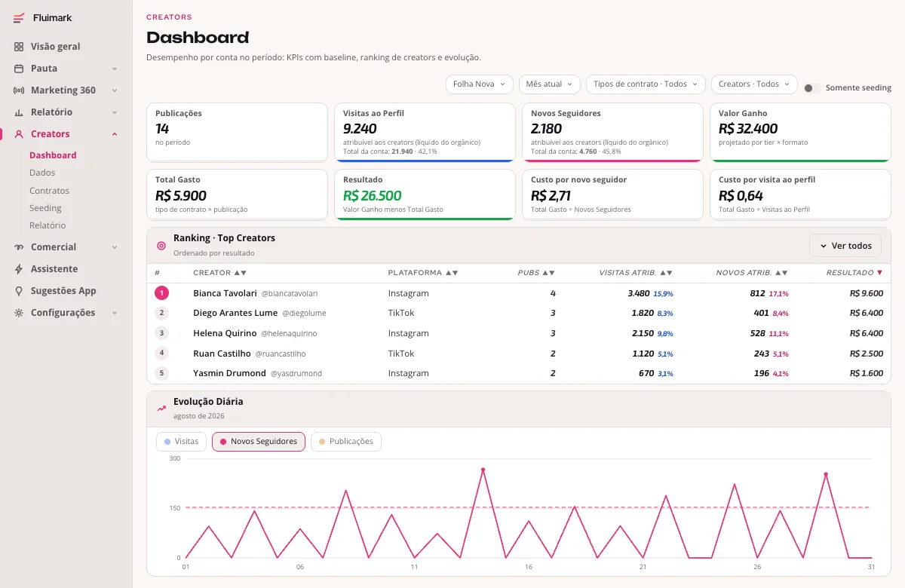Click the Visão geral grid icon
The height and width of the screenshot is (588, 905).
click(x=19, y=47)
